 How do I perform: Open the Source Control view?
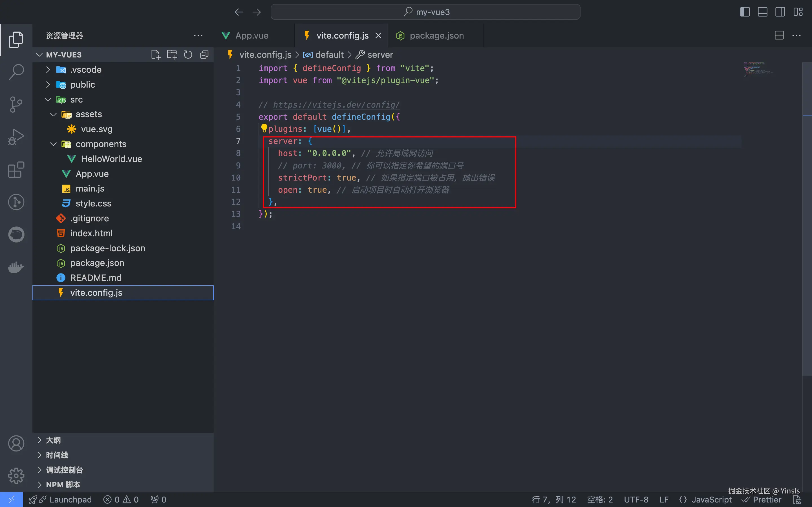click(x=16, y=104)
